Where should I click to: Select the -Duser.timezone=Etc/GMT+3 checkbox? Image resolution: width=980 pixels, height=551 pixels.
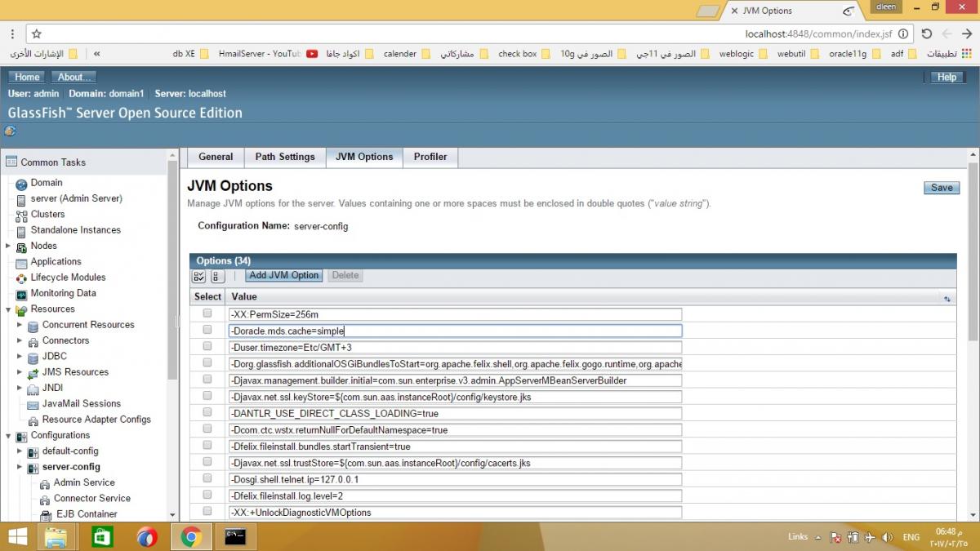pyautogui.click(x=207, y=347)
